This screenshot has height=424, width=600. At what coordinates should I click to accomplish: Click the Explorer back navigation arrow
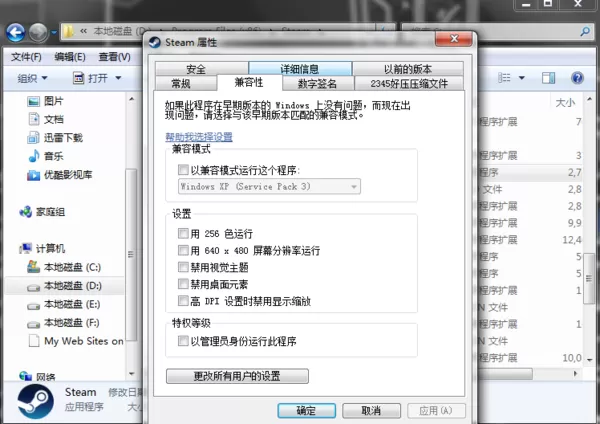tap(16, 33)
